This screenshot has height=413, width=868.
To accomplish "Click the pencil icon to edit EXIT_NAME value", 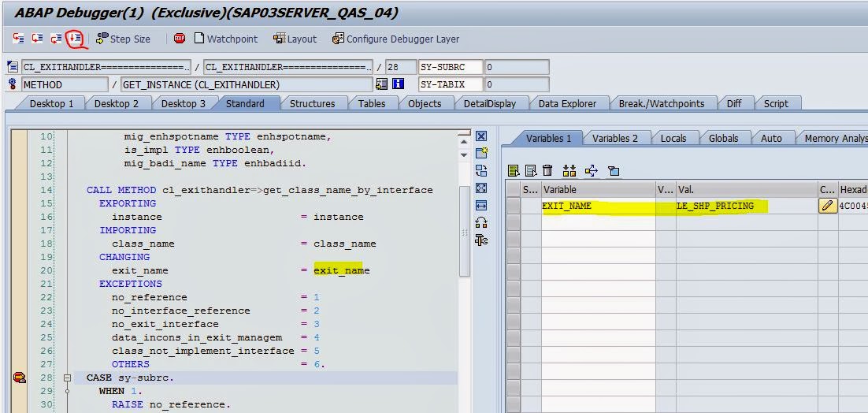I will (x=827, y=206).
